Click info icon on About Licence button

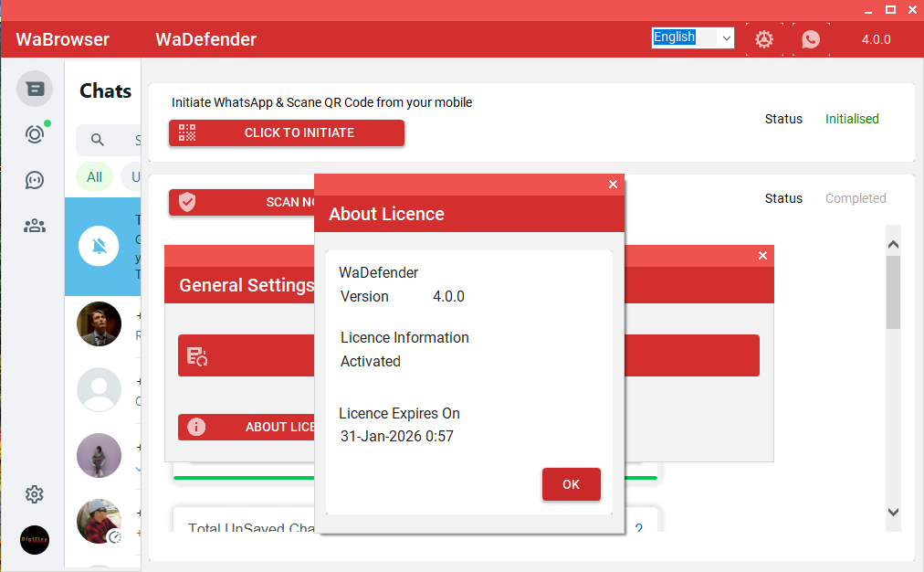click(196, 427)
